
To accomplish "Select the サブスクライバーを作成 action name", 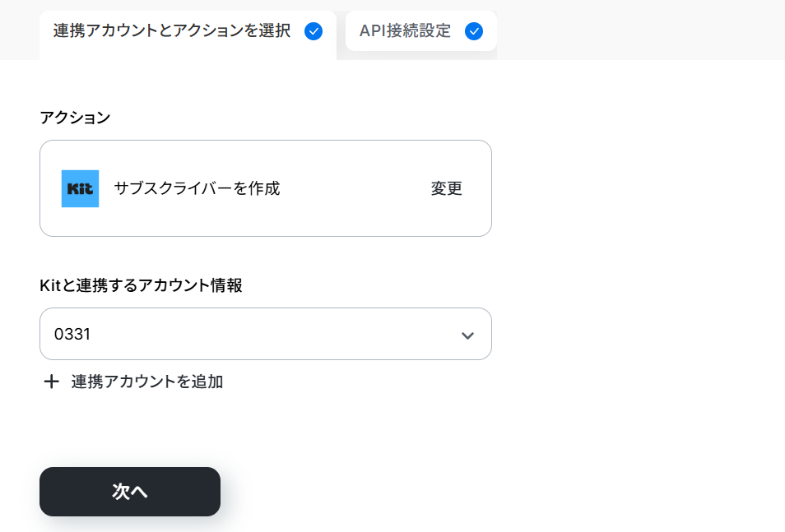I will click(197, 188).
